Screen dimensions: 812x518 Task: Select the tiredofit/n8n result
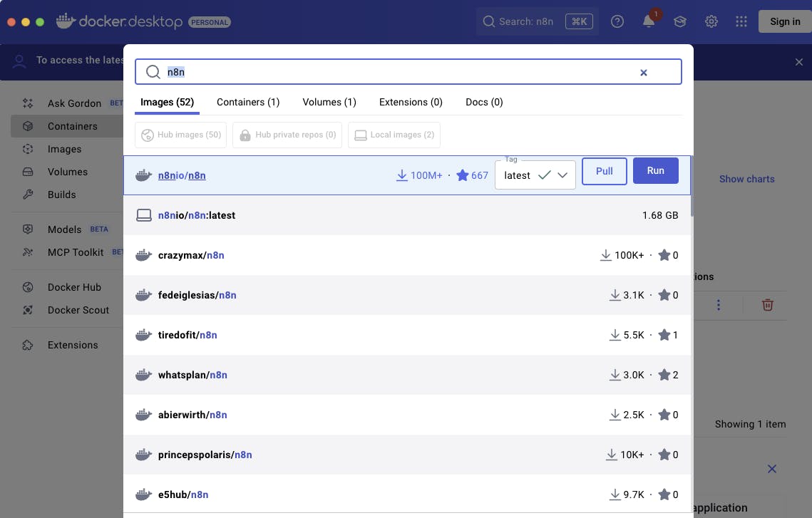point(407,335)
